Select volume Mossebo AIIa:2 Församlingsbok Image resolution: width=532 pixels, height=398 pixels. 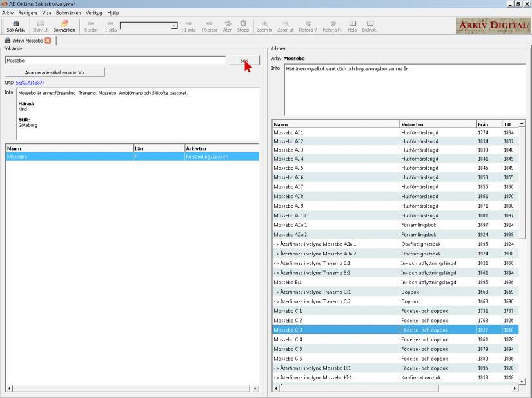[x=395, y=234]
